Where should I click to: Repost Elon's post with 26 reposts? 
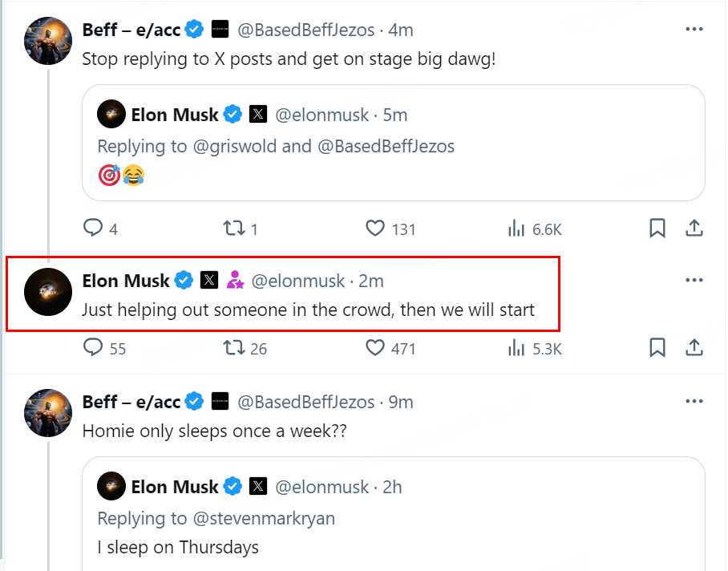233,348
